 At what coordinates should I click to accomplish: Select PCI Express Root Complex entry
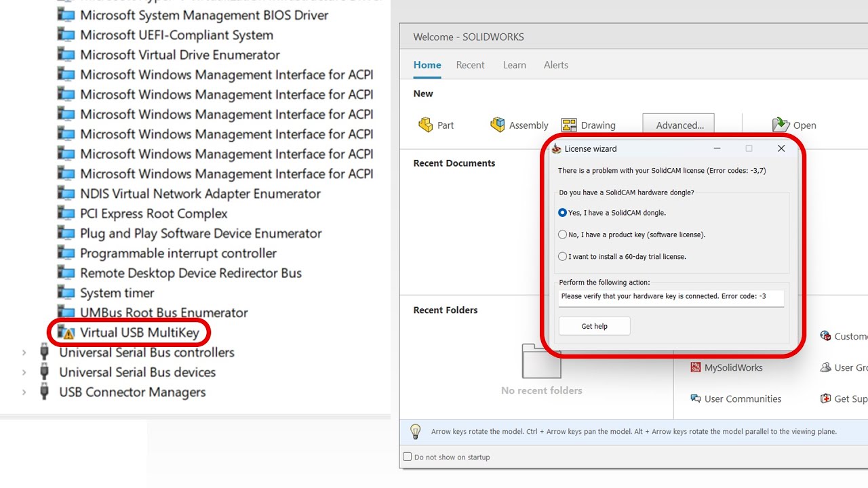point(154,213)
